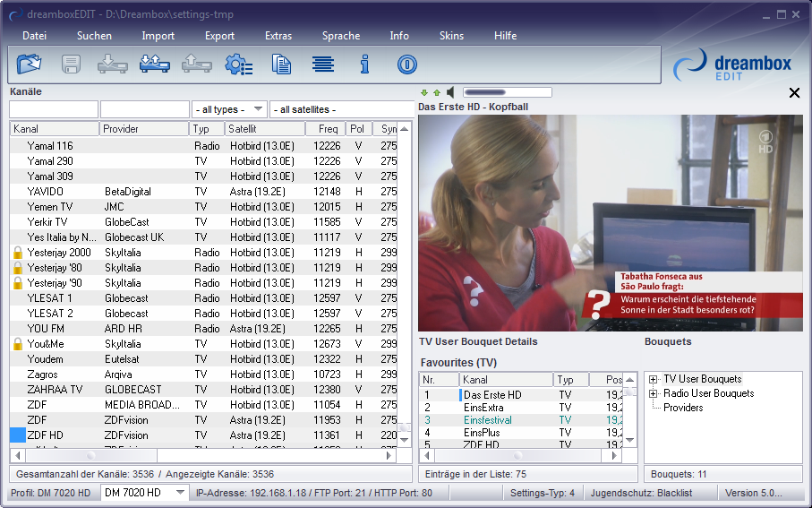The height and width of the screenshot is (508, 812).
Task: Select the Zagros channel row
Action: coord(203,375)
